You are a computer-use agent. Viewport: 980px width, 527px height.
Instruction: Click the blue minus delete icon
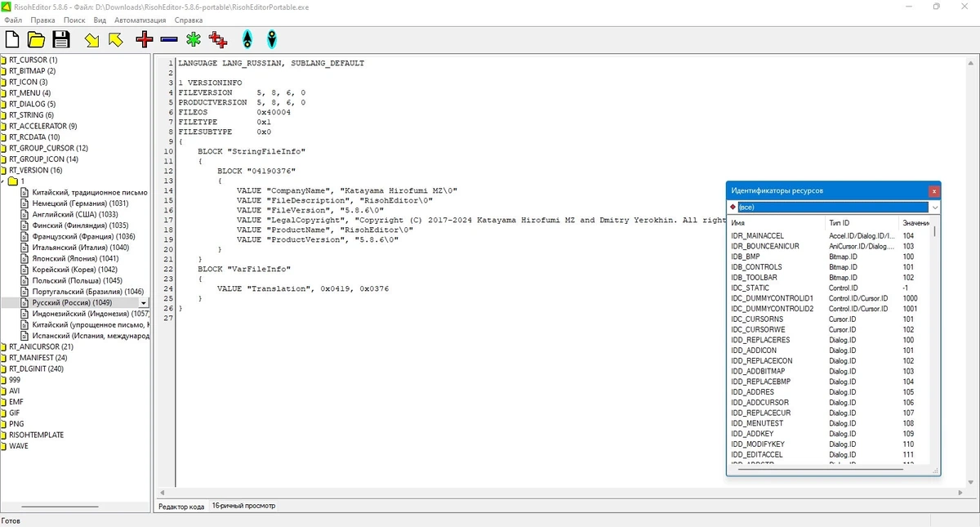coord(169,39)
